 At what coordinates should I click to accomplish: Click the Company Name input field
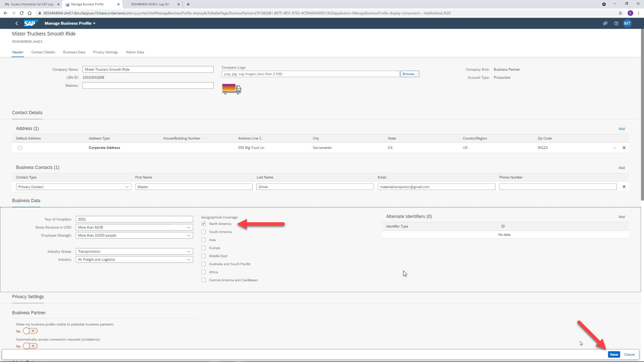click(x=148, y=69)
